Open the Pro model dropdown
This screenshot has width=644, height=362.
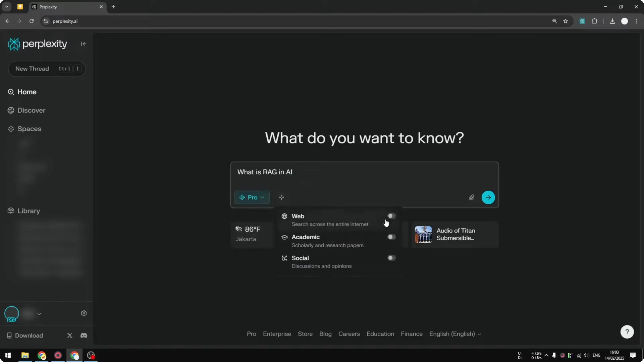(252, 197)
